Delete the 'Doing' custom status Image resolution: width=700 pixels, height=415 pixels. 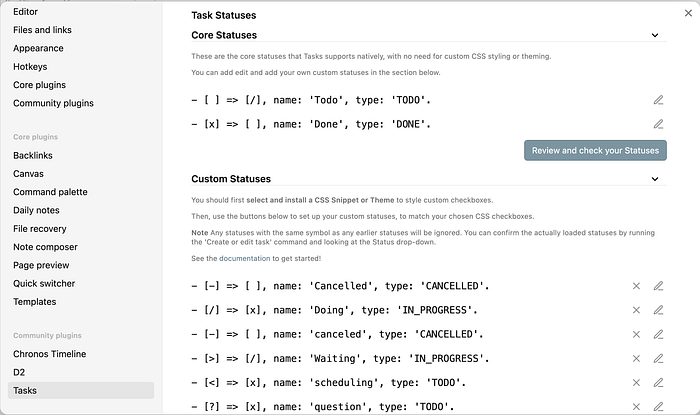[x=636, y=310]
